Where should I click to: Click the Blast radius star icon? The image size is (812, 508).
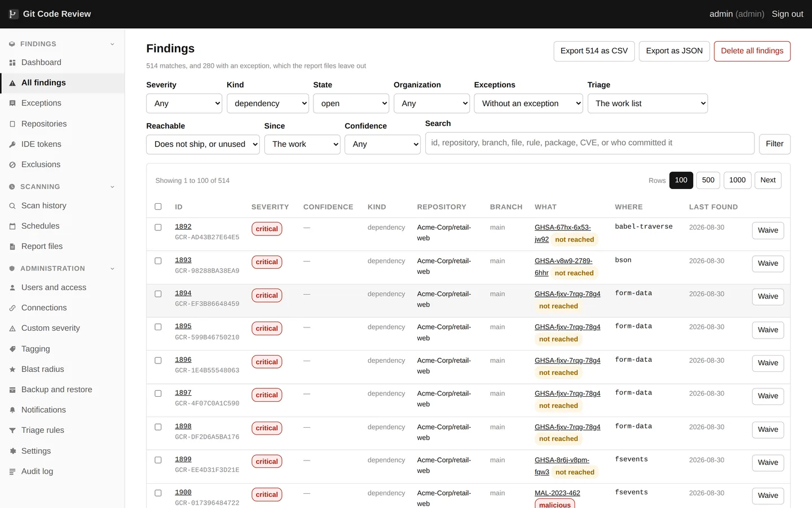point(12,370)
